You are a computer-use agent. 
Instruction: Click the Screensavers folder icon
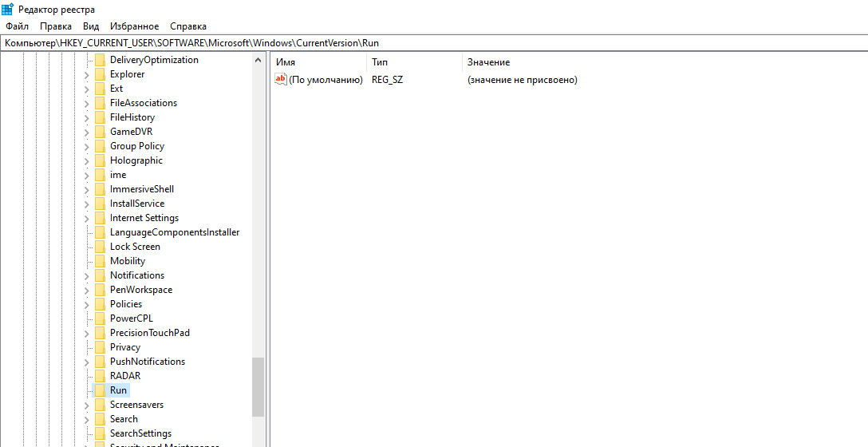[99, 405]
